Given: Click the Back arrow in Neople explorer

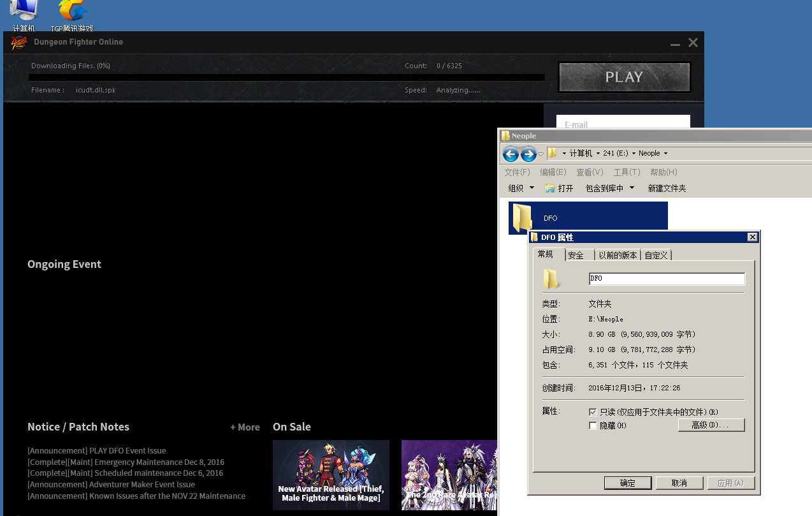Looking at the screenshot, I should coord(511,154).
